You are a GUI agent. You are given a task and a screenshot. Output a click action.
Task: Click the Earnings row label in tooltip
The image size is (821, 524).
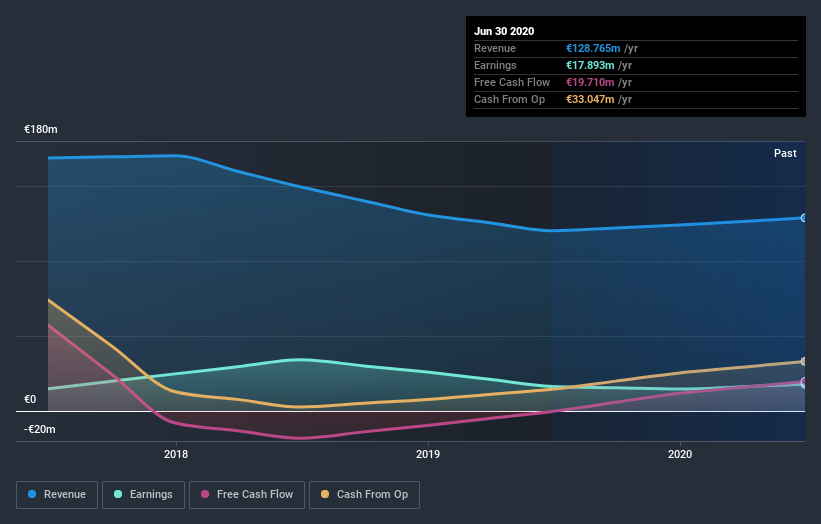(495, 65)
